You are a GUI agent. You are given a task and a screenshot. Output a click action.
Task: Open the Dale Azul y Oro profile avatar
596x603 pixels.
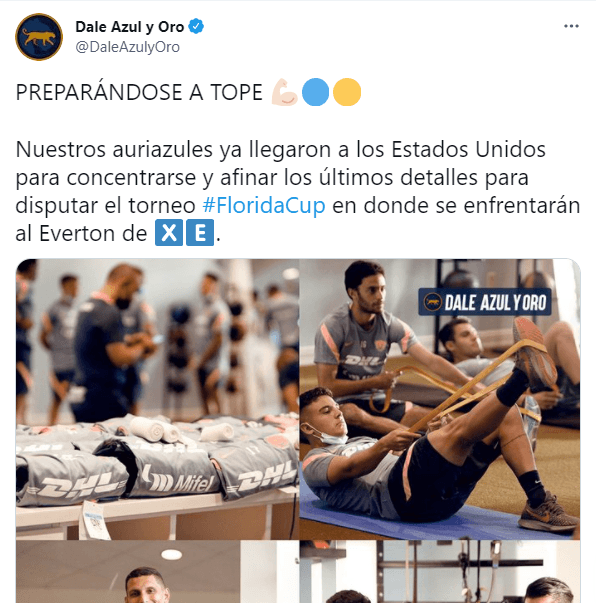pos(39,37)
